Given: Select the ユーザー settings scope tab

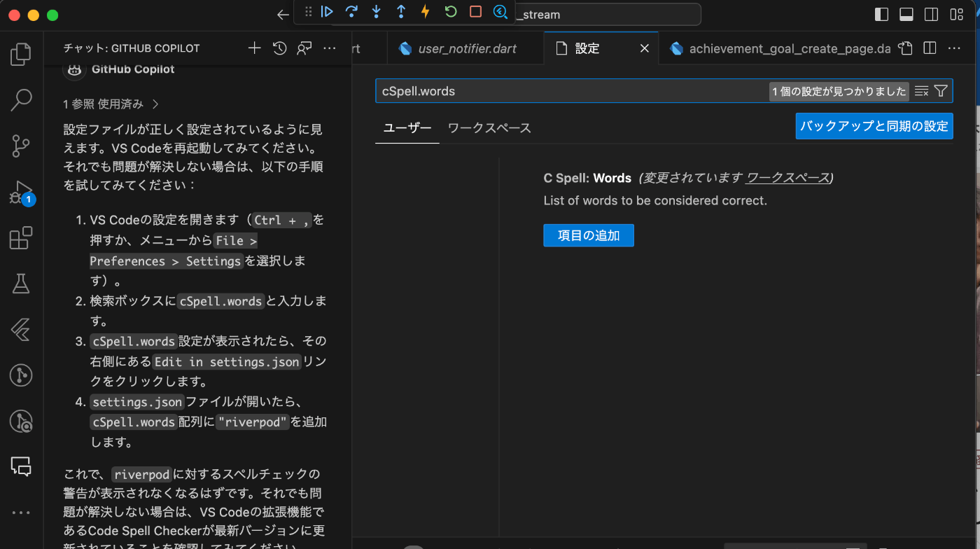Looking at the screenshot, I should click(407, 127).
